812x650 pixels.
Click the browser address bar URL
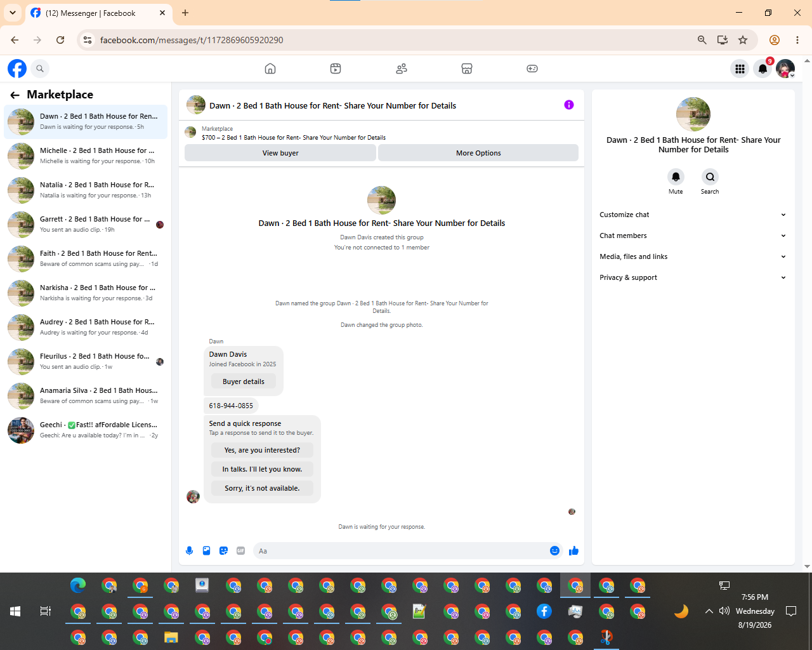pyautogui.click(x=192, y=40)
